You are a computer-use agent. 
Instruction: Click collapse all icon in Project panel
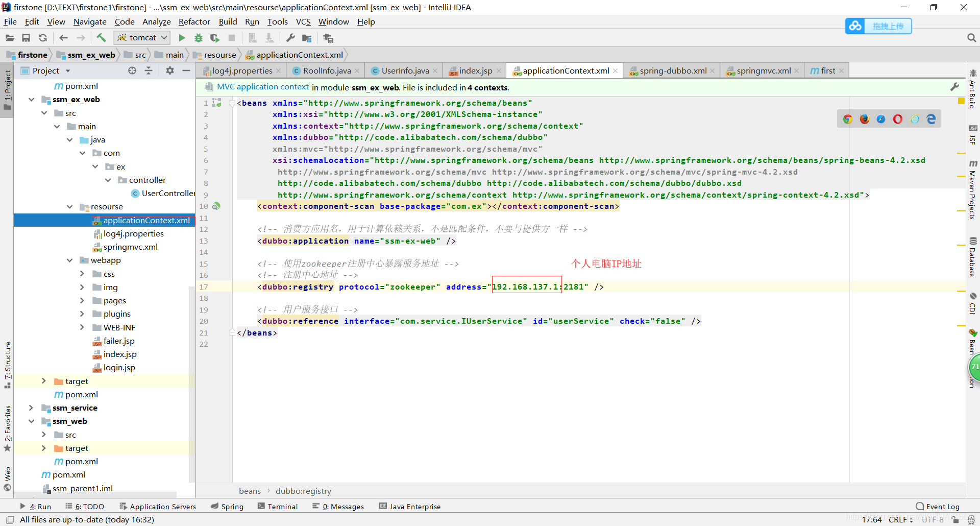tap(149, 70)
